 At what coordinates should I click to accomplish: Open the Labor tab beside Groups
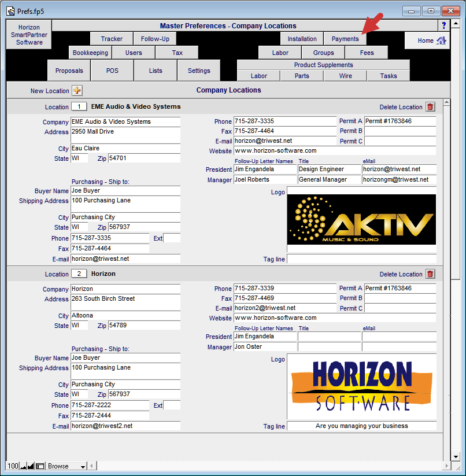point(280,53)
